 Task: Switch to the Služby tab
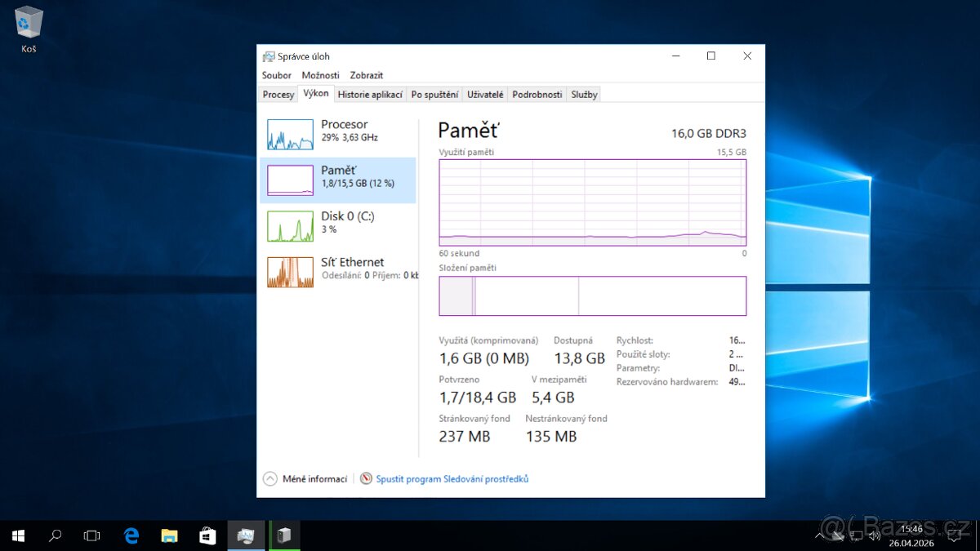click(584, 95)
